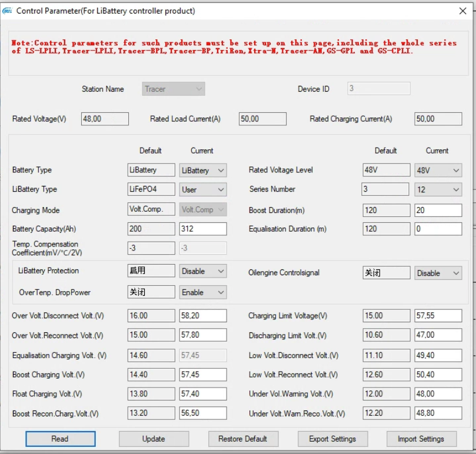
Task: Click the Update button
Action: (x=154, y=439)
